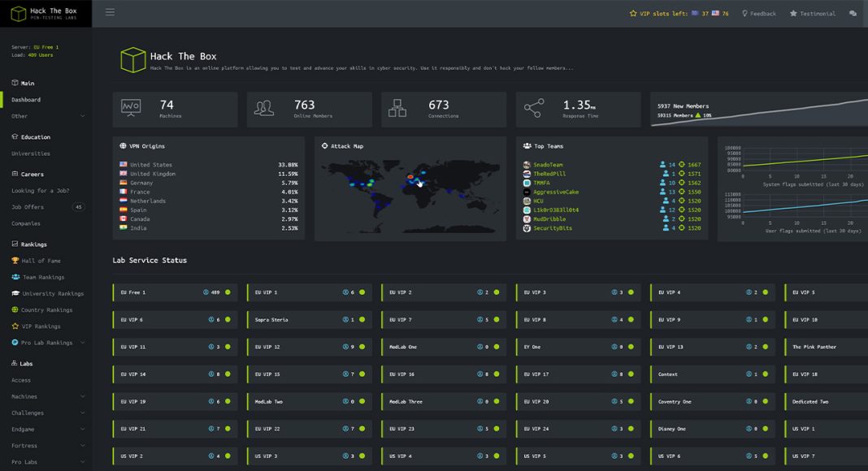Click the red hotspot on the Attack Map

(410, 177)
